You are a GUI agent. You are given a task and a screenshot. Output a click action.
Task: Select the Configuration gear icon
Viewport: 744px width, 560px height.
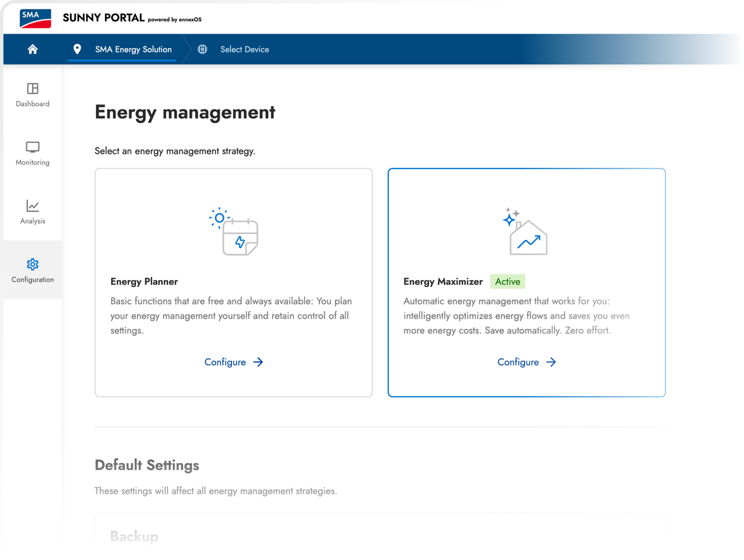[x=33, y=264]
